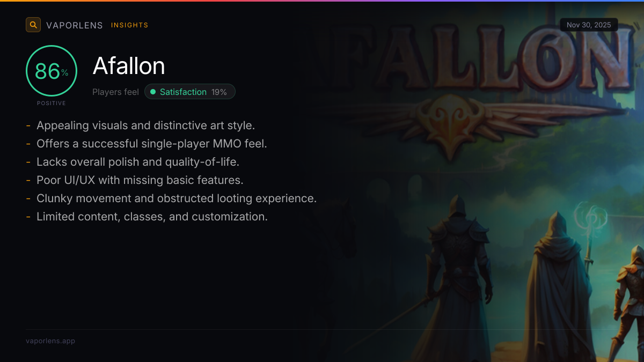Click the VaporLens magnifier logo icon

(x=33, y=25)
